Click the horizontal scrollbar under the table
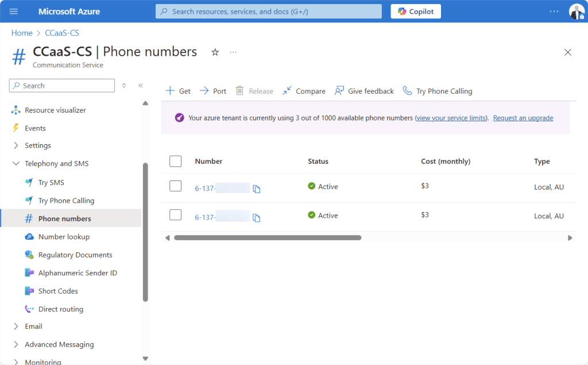The image size is (588, 365). [267, 237]
